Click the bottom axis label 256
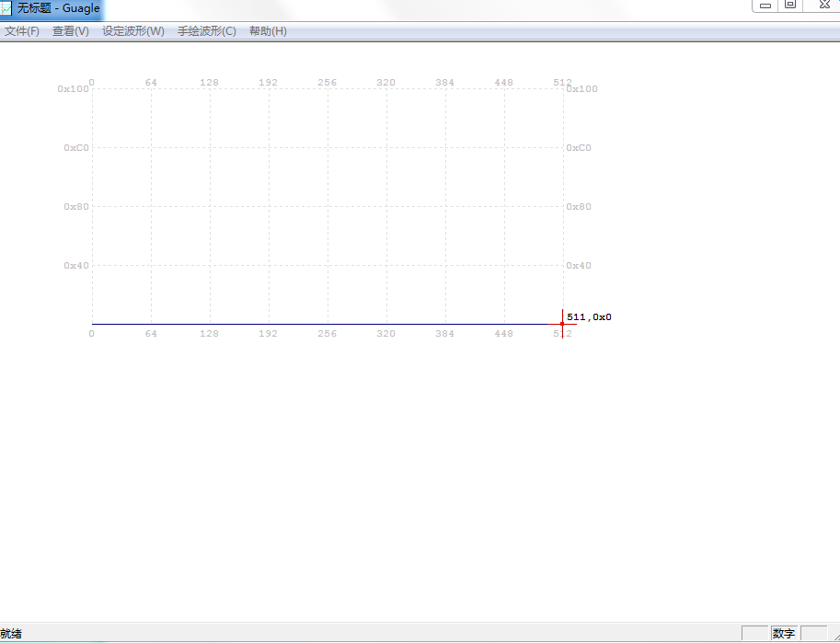This screenshot has height=643, width=840. point(328,334)
